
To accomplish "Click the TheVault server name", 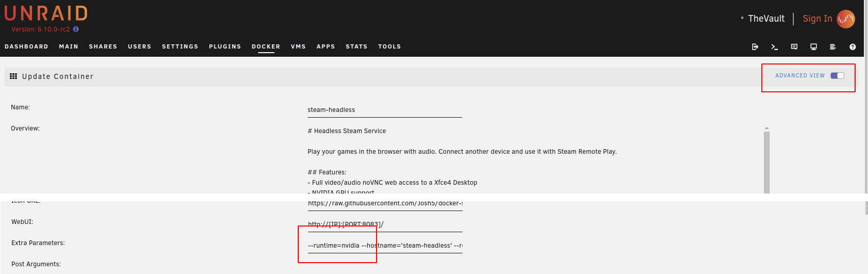I will [766, 19].
